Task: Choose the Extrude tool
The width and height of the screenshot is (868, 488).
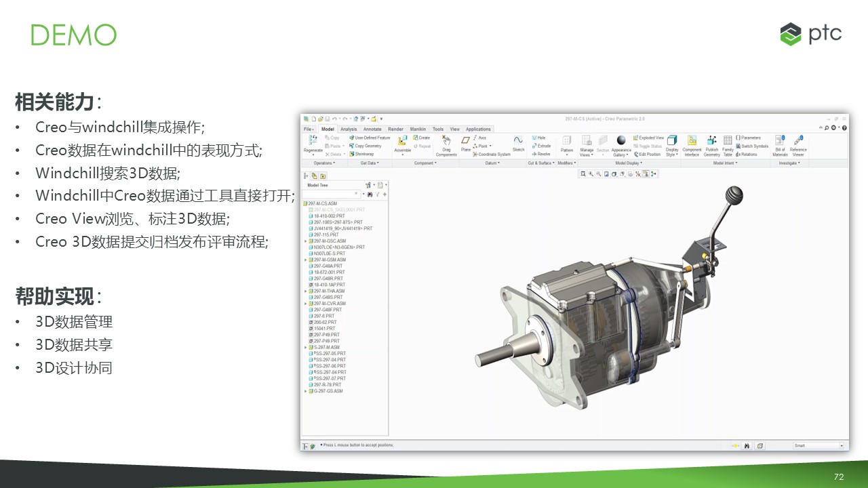Action: pos(542,146)
